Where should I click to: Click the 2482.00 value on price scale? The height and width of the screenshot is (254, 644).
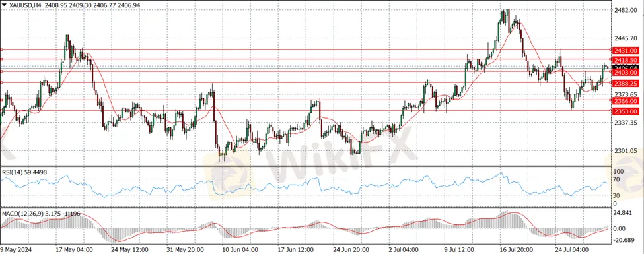pos(625,10)
